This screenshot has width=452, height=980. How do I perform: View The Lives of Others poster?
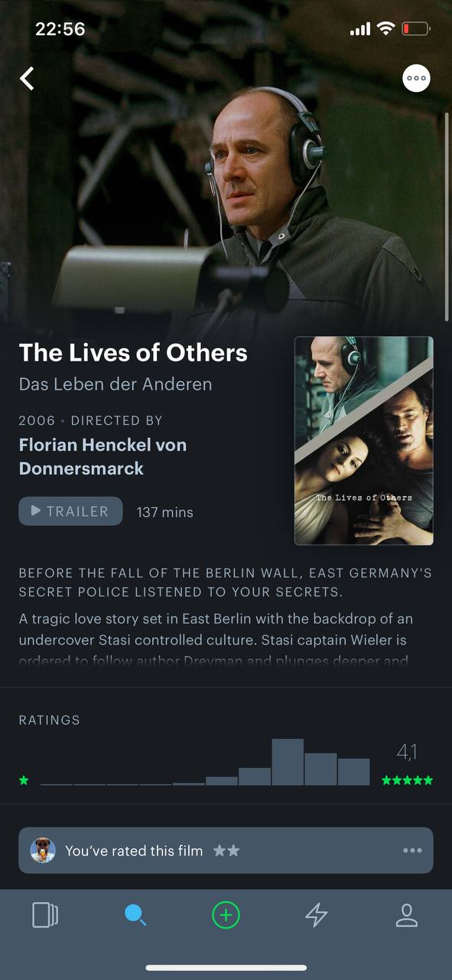coord(364,441)
